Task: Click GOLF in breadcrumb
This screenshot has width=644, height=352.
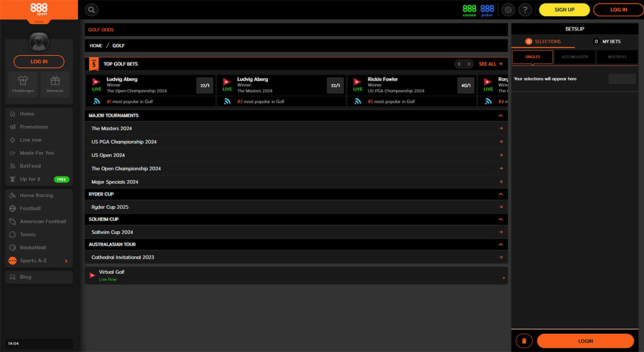Action: (118, 46)
